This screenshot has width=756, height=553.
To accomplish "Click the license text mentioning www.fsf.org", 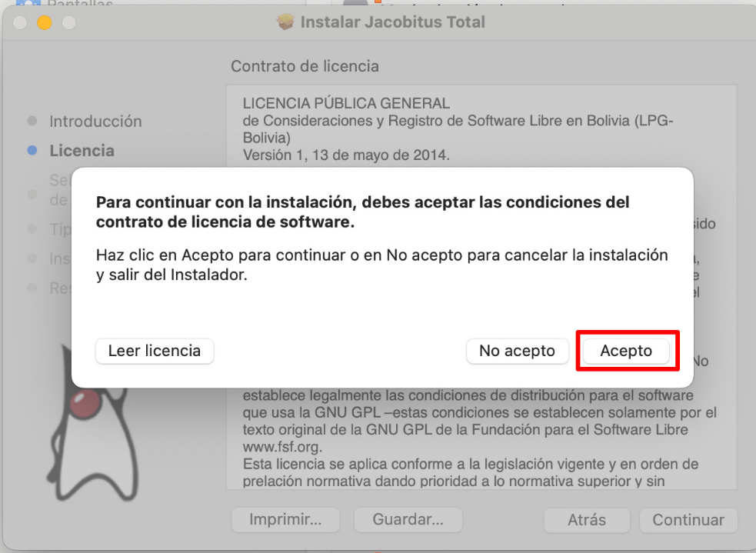I will [282, 447].
